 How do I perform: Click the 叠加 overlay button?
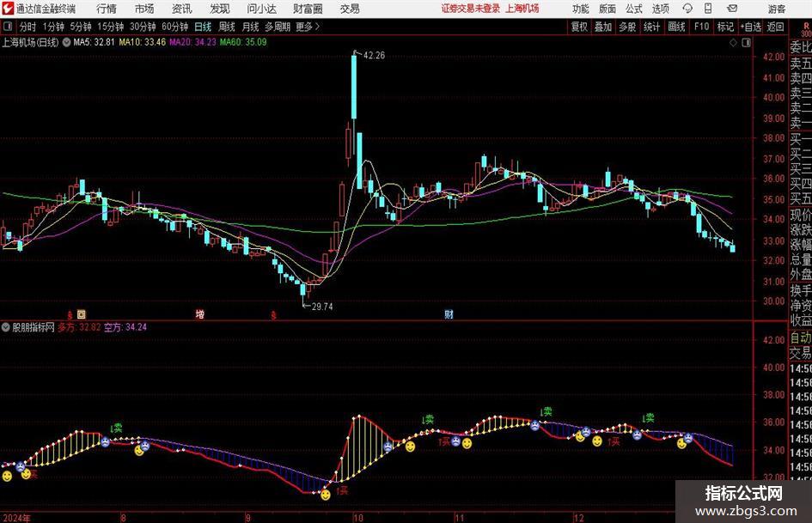603,27
